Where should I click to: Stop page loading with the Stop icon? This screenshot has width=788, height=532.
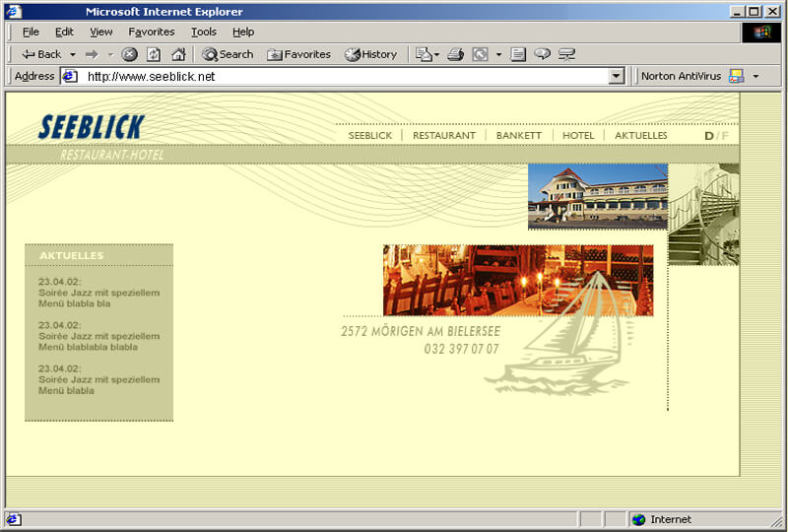pyautogui.click(x=130, y=54)
